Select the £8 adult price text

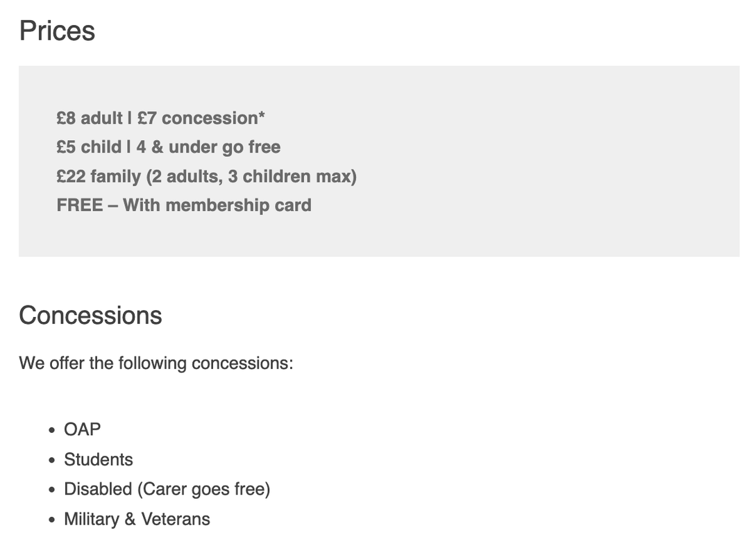[90, 118]
